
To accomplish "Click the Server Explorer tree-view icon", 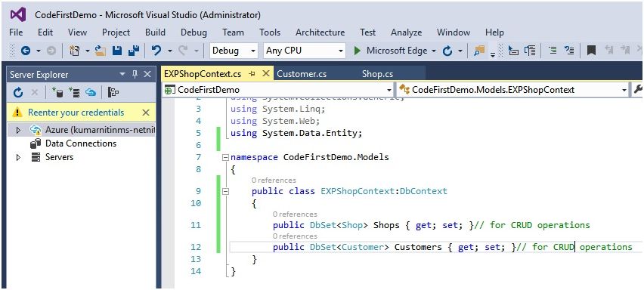I will 113,93.
